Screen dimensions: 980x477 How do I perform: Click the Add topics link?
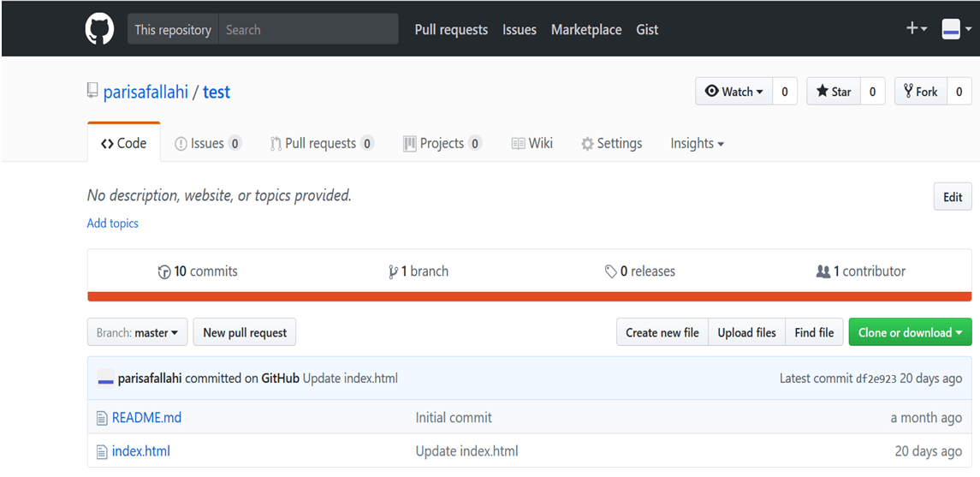[x=112, y=224]
